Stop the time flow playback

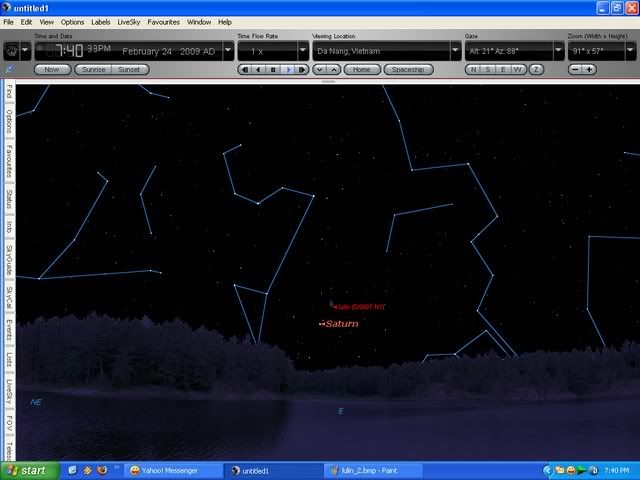(273, 70)
